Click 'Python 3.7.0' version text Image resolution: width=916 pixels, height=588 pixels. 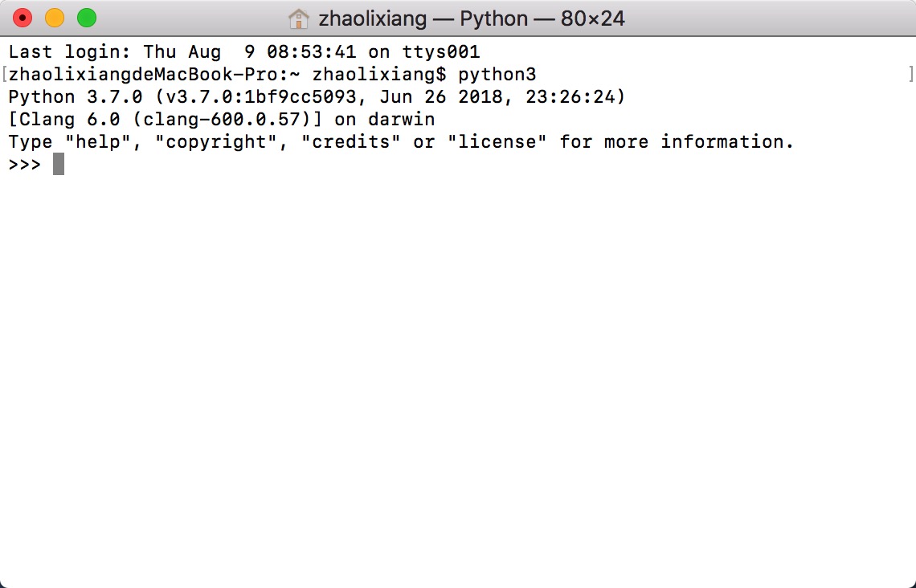(x=76, y=97)
